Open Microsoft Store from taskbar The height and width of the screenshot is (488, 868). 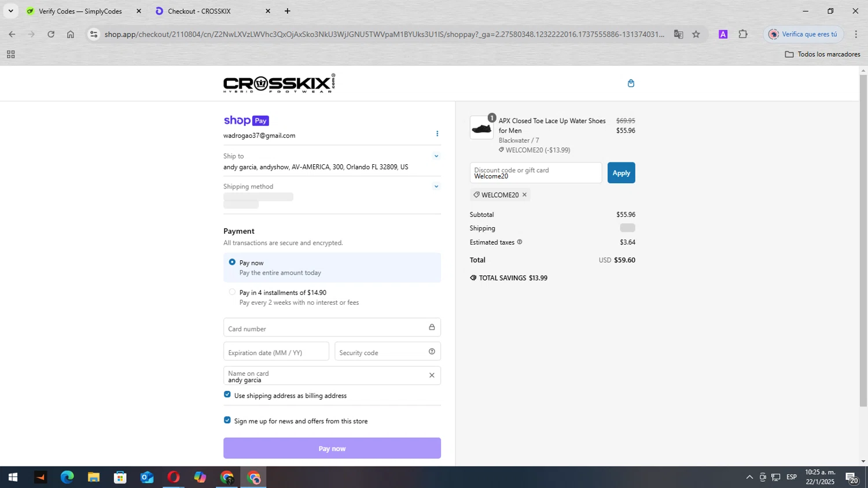[x=120, y=478]
